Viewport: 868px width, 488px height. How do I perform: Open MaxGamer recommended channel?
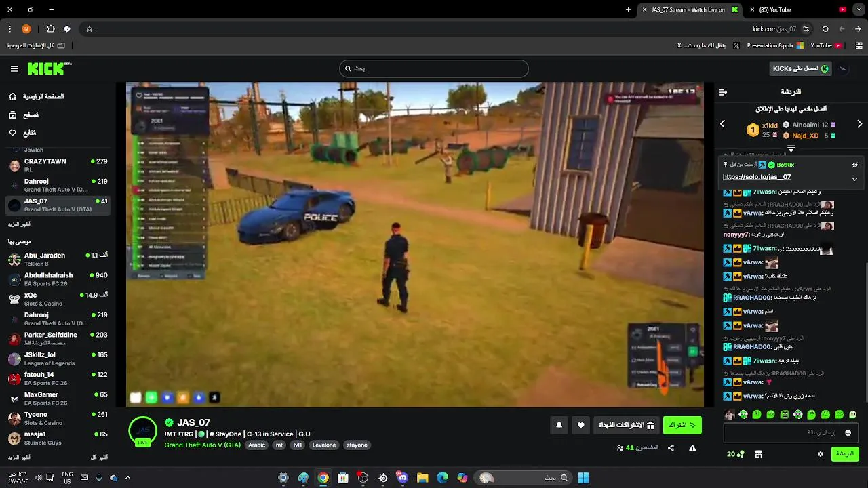click(x=57, y=399)
